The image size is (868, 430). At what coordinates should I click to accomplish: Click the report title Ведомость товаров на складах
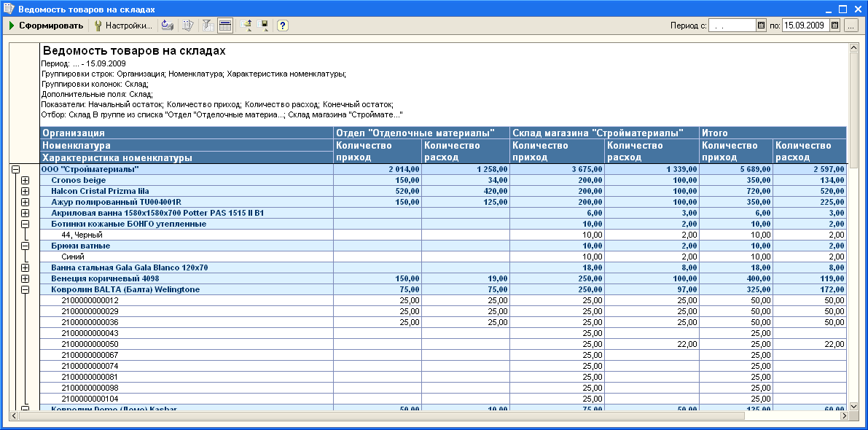pos(134,51)
